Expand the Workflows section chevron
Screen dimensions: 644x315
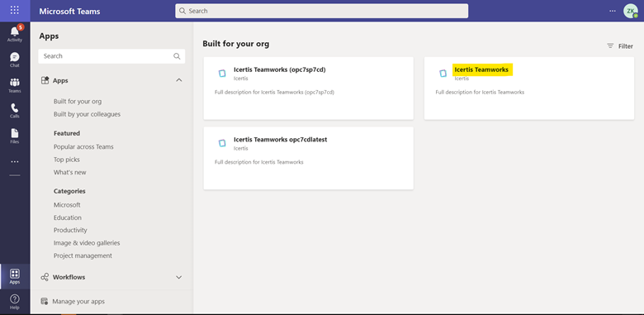coord(179,278)
